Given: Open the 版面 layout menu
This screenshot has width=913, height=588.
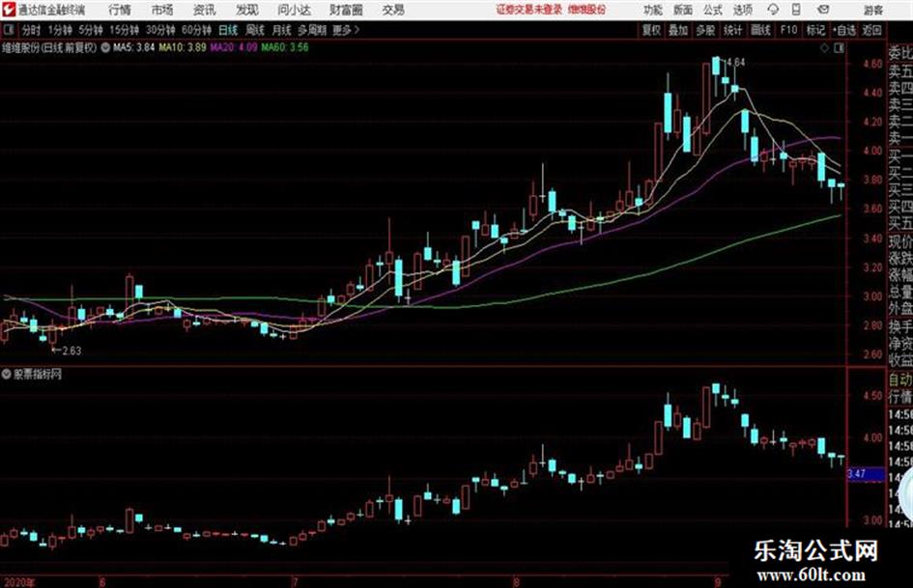Looking at the screenshot, I should [x=683, y=10].
